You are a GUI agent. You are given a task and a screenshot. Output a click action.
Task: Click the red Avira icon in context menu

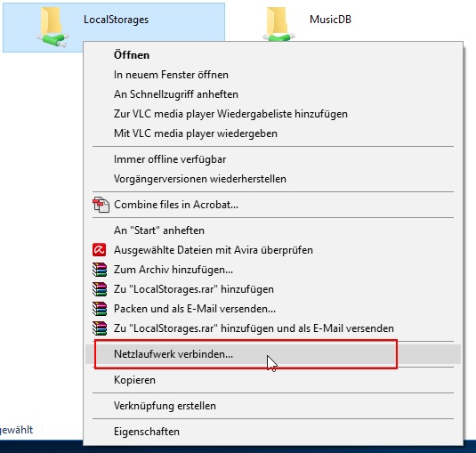[x=100, y=250]
